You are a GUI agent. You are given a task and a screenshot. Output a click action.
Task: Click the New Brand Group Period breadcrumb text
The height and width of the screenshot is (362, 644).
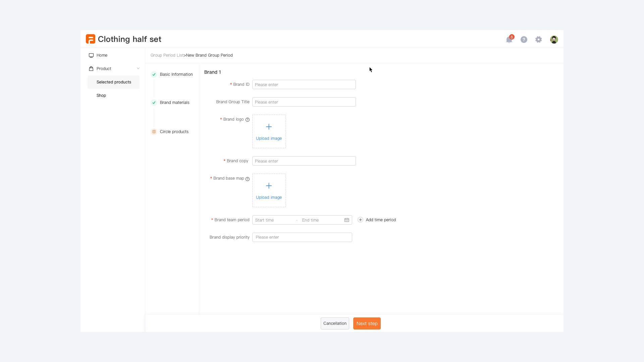pos(209,55)
